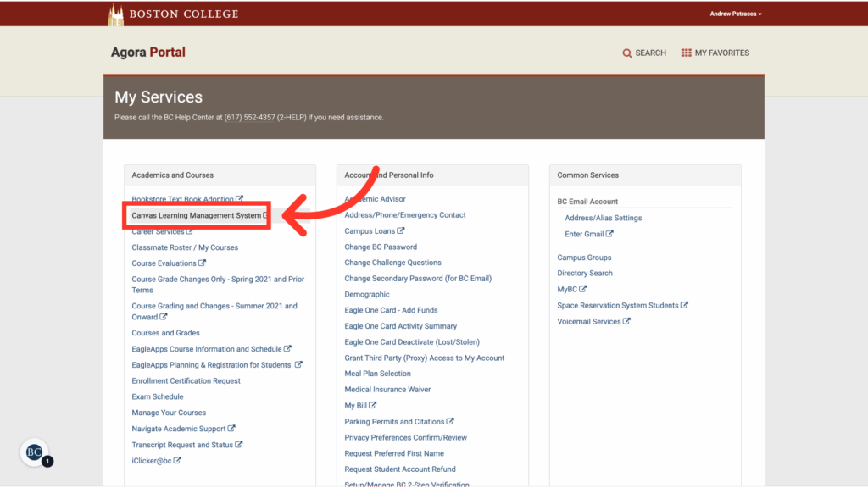Viewport: 868px width, 488px height.
Task: Click the notification badge on the chat bubble
Action: coord(47,459)
